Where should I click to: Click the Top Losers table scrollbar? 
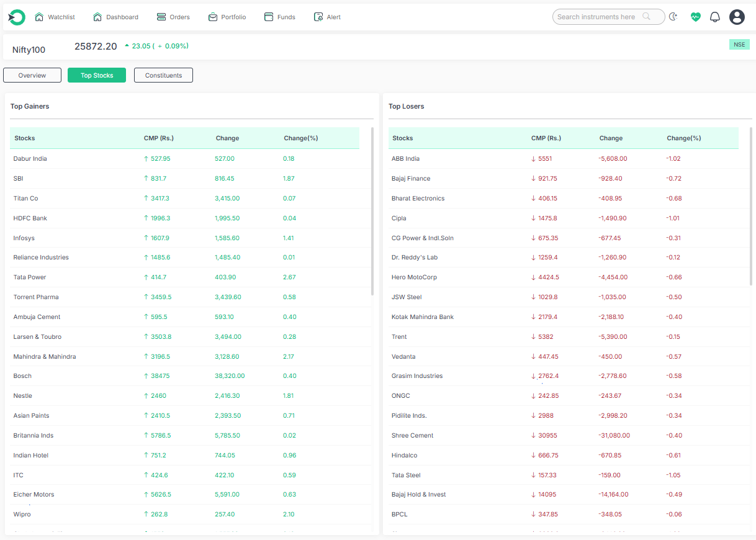pos(751,205)
